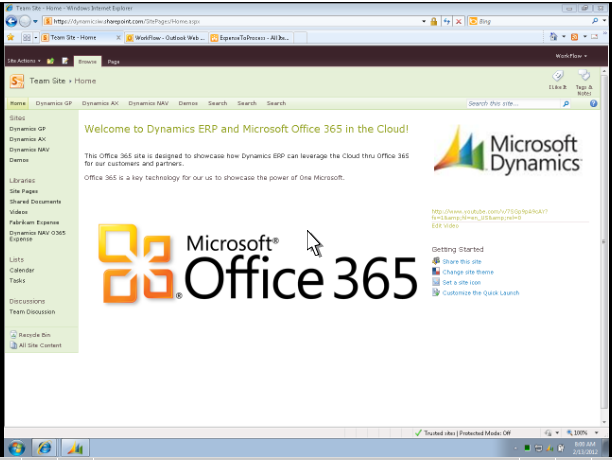Click the Bing search magnifier icon

595,21
